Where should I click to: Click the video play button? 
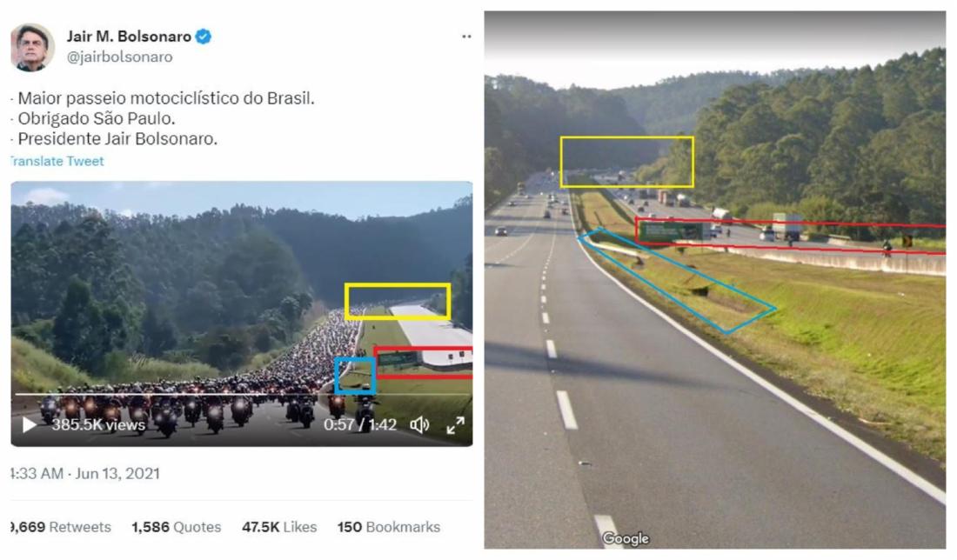pos(29,424)
